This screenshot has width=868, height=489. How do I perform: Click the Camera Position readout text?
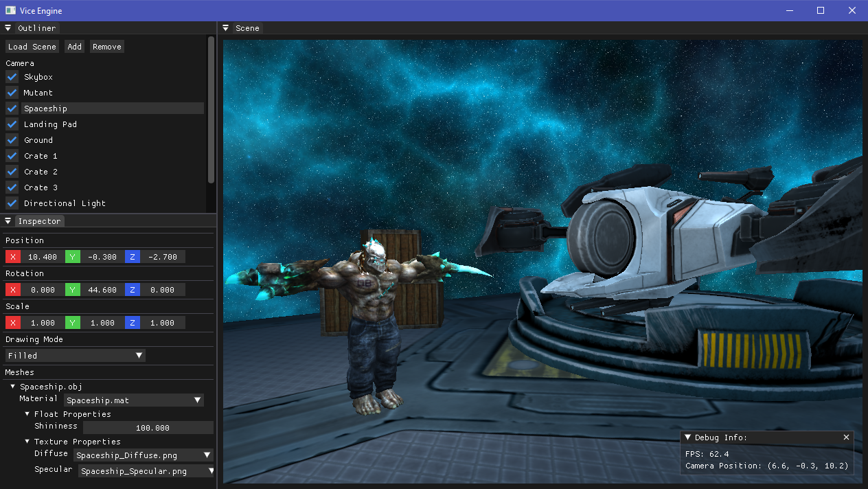point(767,466)
